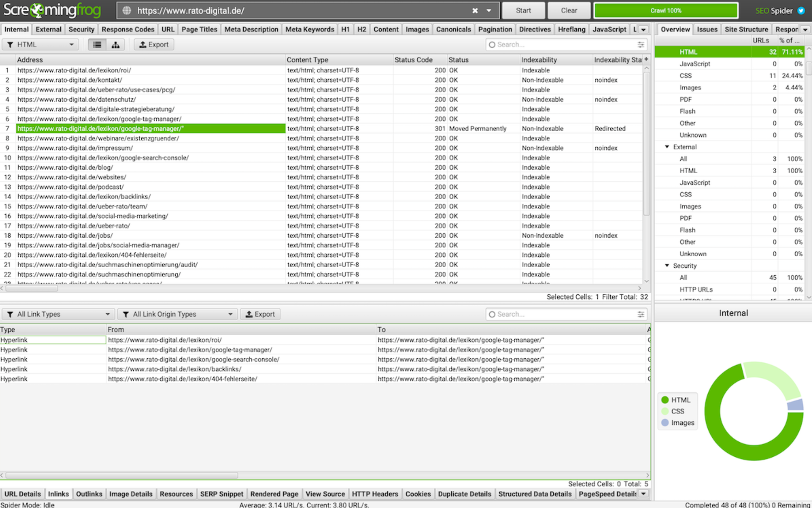The height and width of the screenshot is (508, 812).
Task: Collapse the External tree section
Action: 667,147
